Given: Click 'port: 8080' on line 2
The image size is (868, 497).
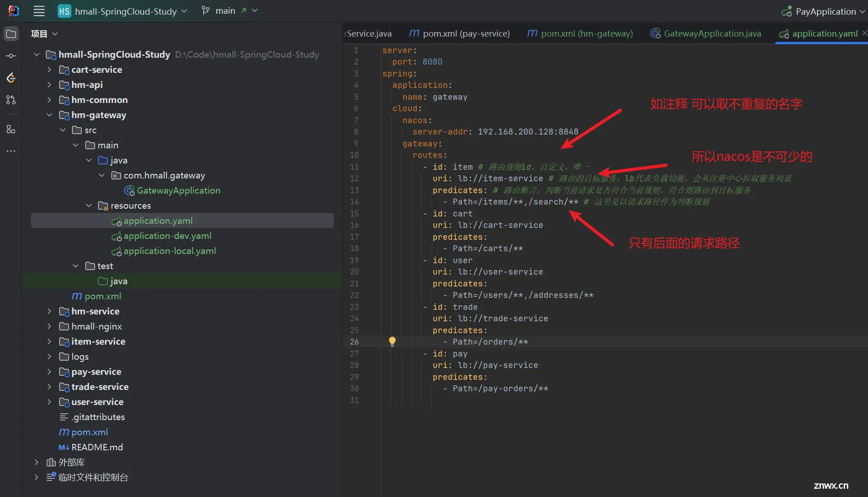Looking at the screenshot, I should (x=417, y=61).
